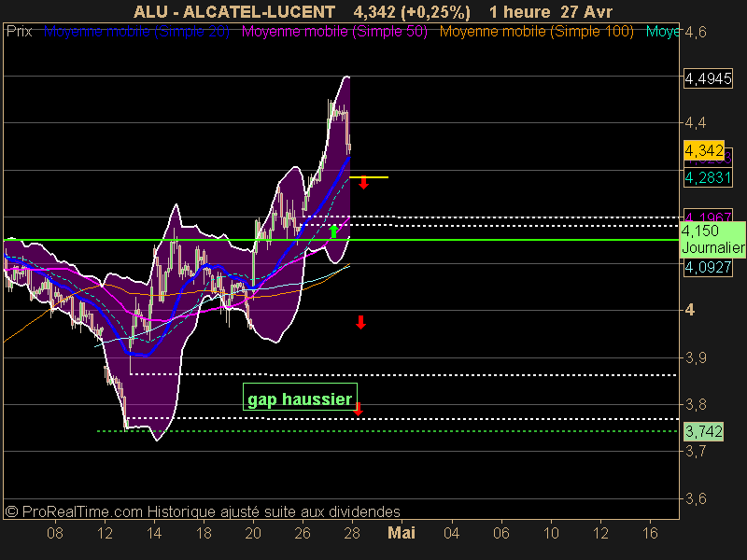The width and height of the screenshot is (747, 560).
Task: Click the 14 date on the time axis
Action: tap(154, 533)
